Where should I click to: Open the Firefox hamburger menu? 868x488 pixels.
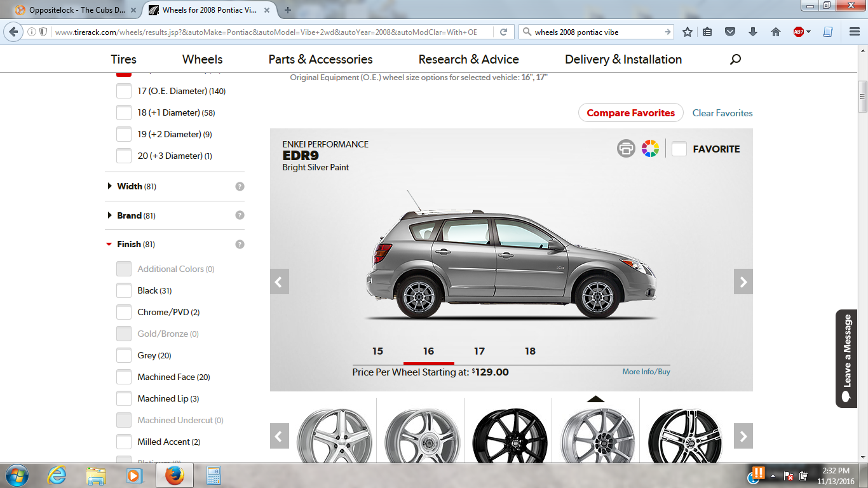point(855,32)
